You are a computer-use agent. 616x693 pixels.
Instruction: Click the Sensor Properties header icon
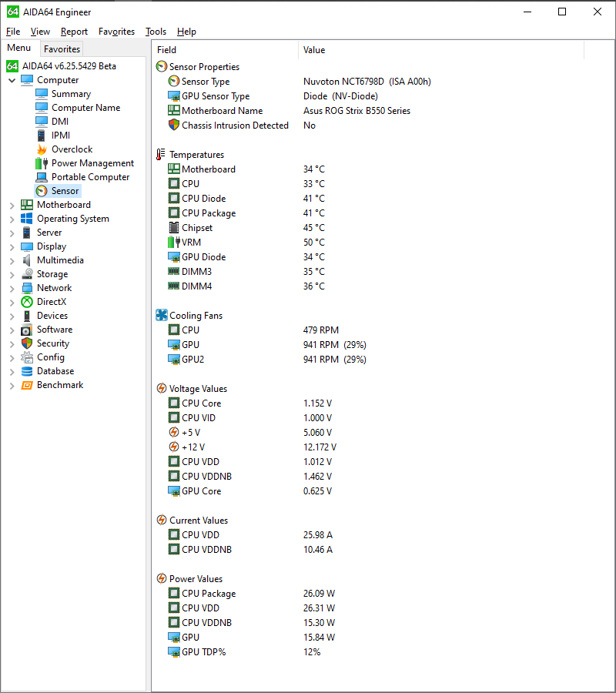pos(162,67)
